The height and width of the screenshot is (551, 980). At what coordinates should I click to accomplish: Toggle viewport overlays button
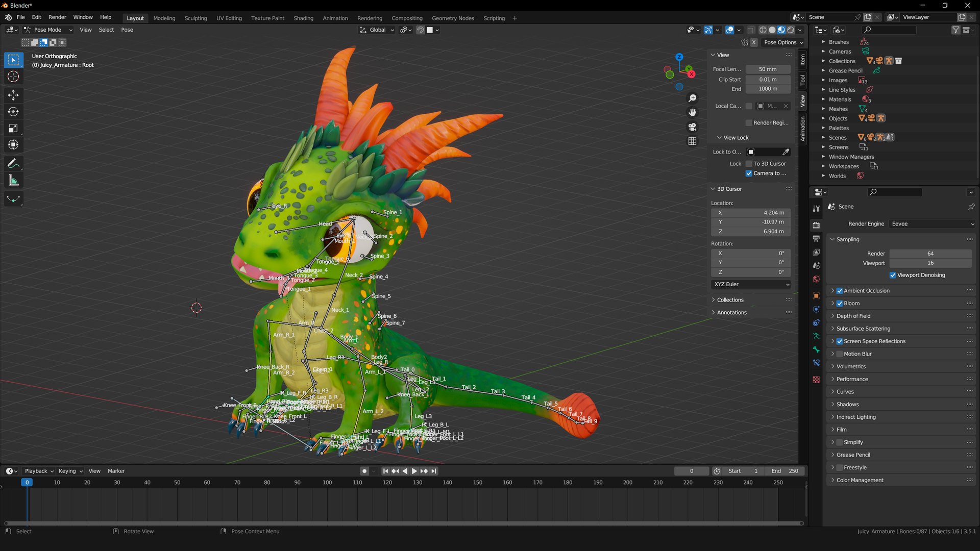tap(730, 30)
